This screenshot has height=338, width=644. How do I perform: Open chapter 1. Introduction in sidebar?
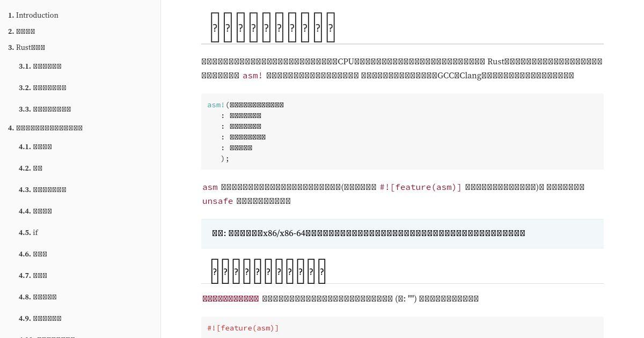(x=33, y=15)
